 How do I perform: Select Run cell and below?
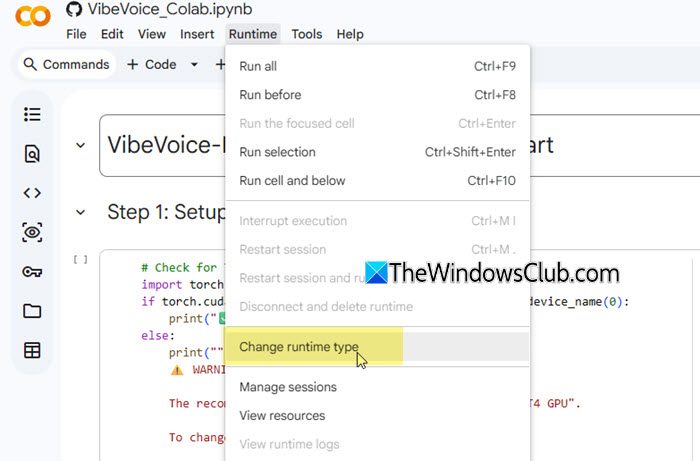[378, 181]
